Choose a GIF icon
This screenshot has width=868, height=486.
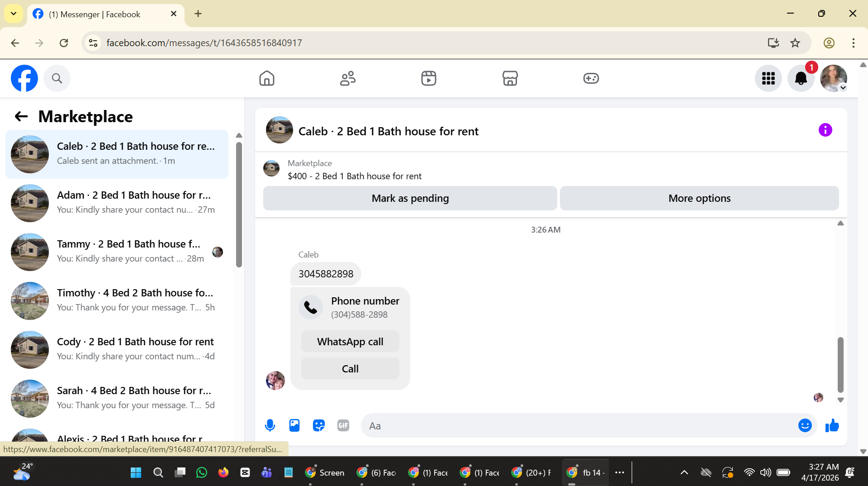(x=343, y=425)
